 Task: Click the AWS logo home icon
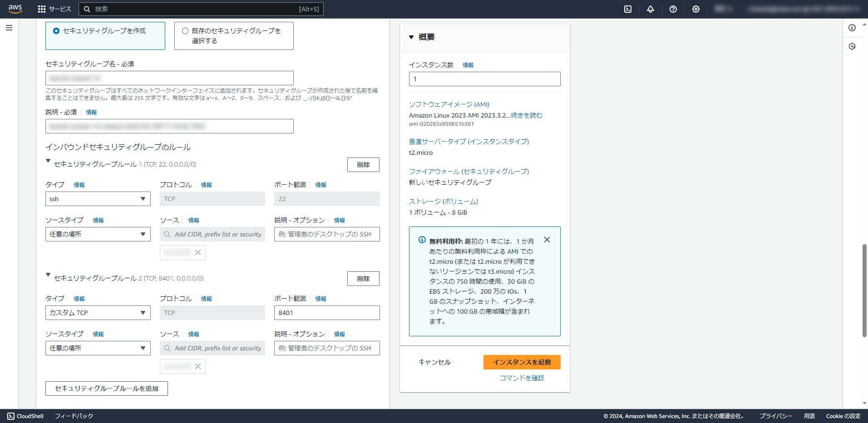click(15, 9)
